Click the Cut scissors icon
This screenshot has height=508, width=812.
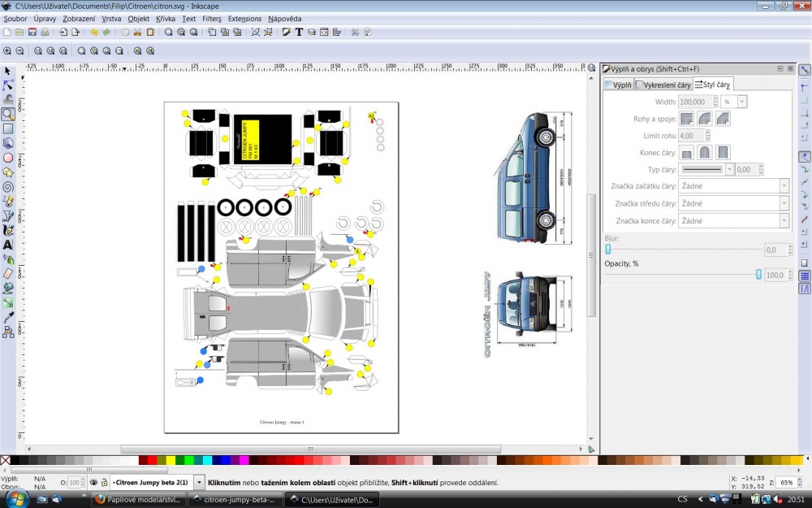tap(137, 33)
